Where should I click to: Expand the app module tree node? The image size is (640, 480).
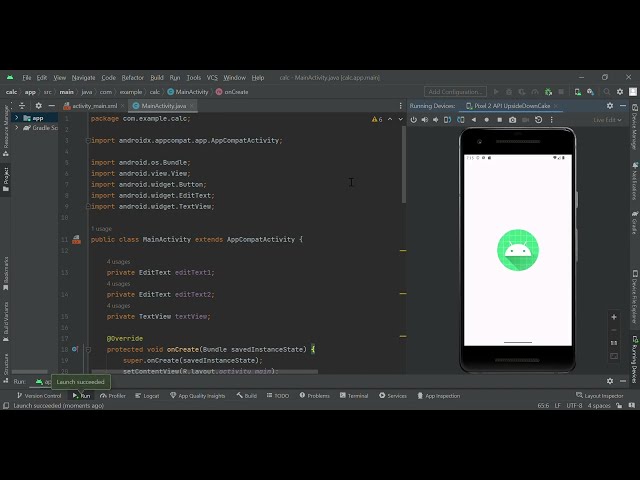[x=16, y=118]
